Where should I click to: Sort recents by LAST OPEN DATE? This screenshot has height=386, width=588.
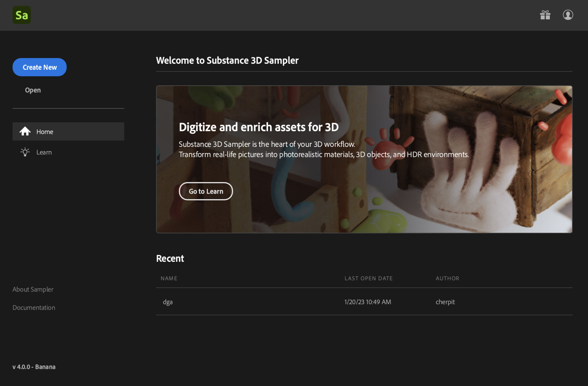(368, 278)
